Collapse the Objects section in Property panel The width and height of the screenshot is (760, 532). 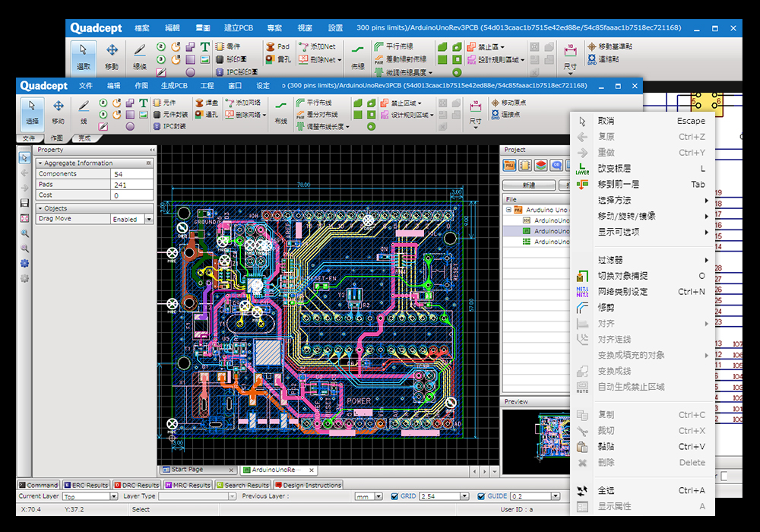40,208
